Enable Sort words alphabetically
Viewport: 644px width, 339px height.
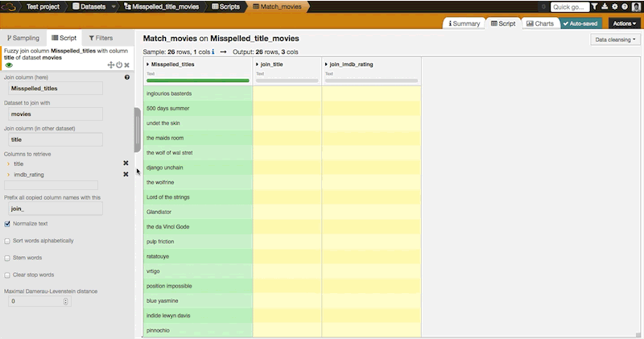click(7, 242)
